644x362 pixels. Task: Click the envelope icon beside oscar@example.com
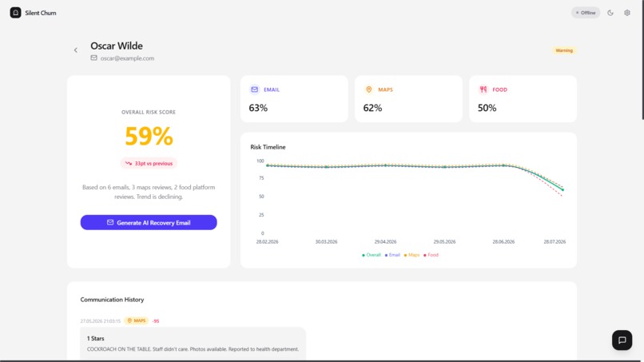pyautogui.click(x=94, y=58)
